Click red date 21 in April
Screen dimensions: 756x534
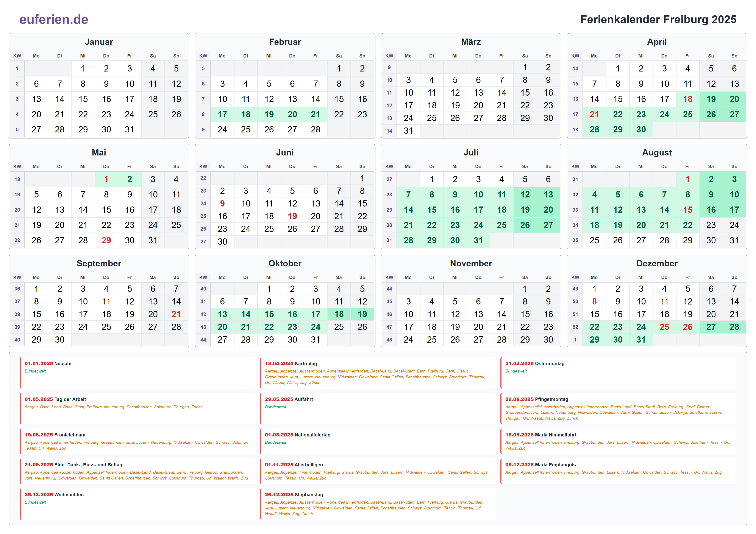pyautogui.click(x=594, y=114)
